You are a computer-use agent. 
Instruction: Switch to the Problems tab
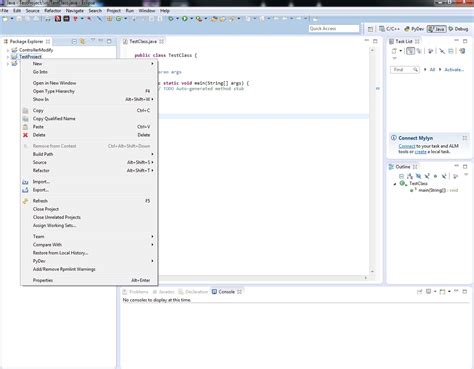pyautogui.click(x=135, y=292)
